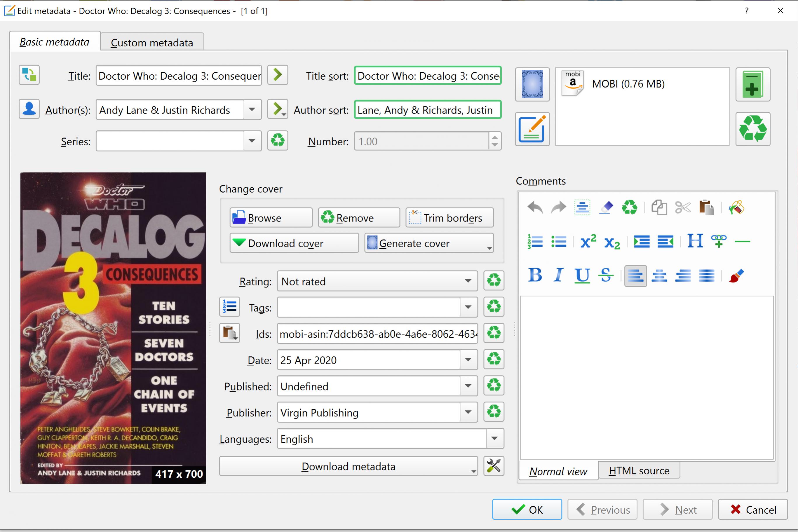This screenshot has width=798, height=532.
Task: Click the set cover from book file icon
Action: tap(532, 84)
